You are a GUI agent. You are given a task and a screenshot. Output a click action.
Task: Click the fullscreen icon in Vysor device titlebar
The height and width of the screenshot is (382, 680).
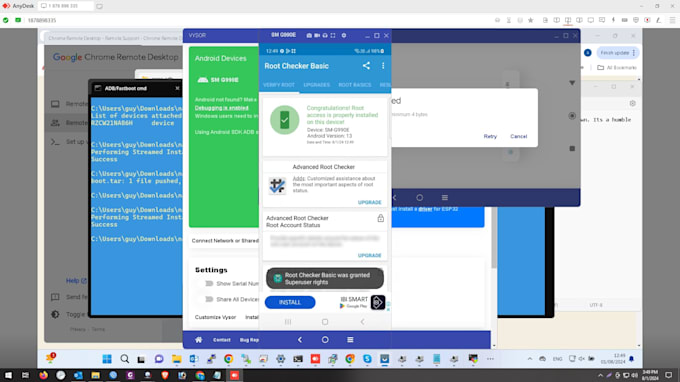pos(333,35)
